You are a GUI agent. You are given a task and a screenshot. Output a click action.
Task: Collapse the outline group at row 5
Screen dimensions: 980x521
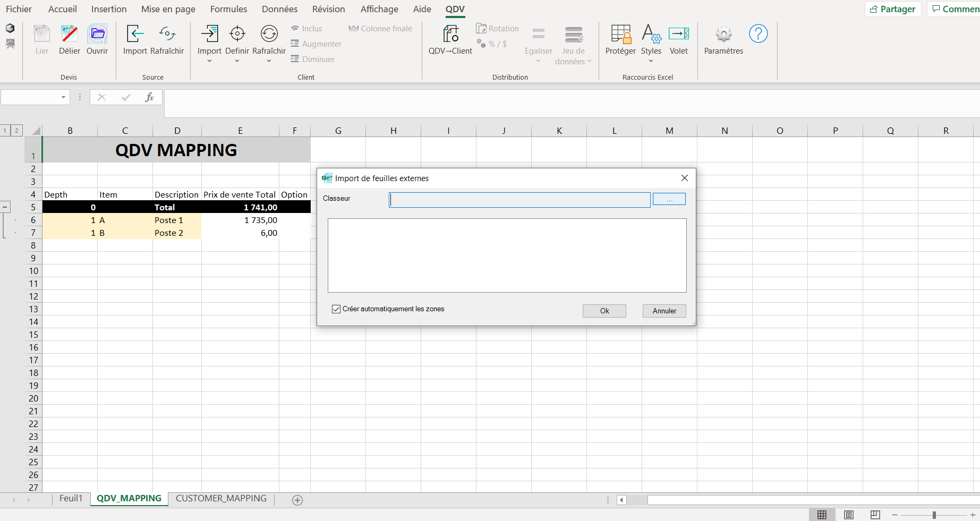pos(5,207)
